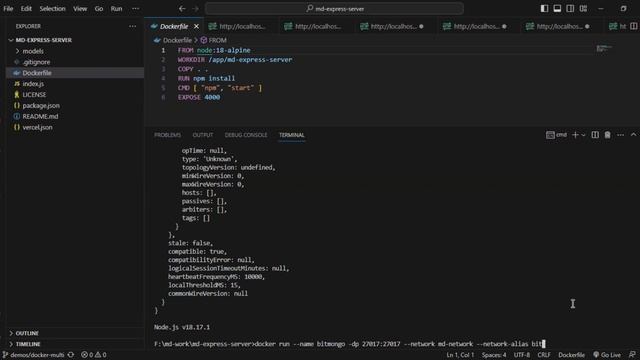This screenshot has height=360, width=640.
Task: Split the editor to the right
Action: pos(633,27)
